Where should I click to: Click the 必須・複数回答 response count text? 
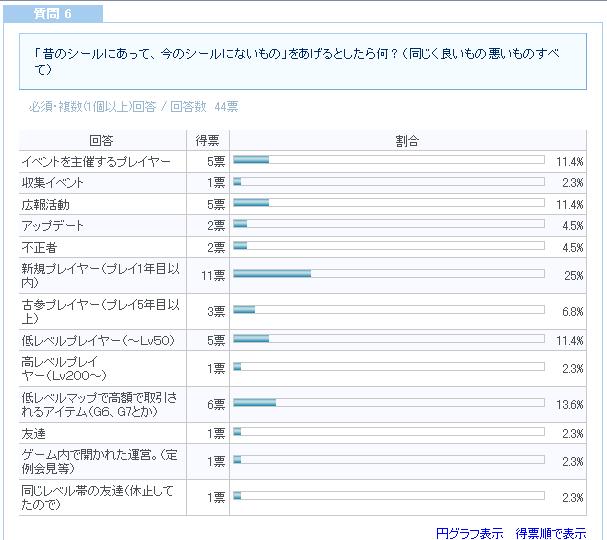134,106
